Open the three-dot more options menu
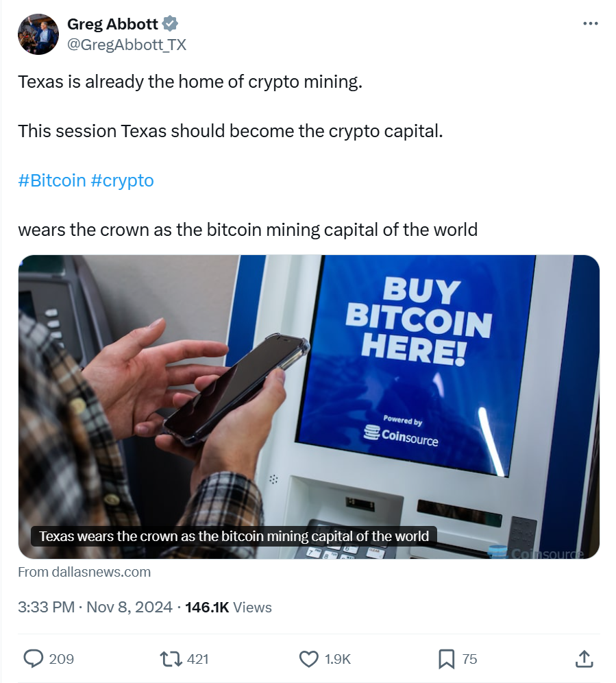This screenshot has height=683, width=616. click(591, 23)
